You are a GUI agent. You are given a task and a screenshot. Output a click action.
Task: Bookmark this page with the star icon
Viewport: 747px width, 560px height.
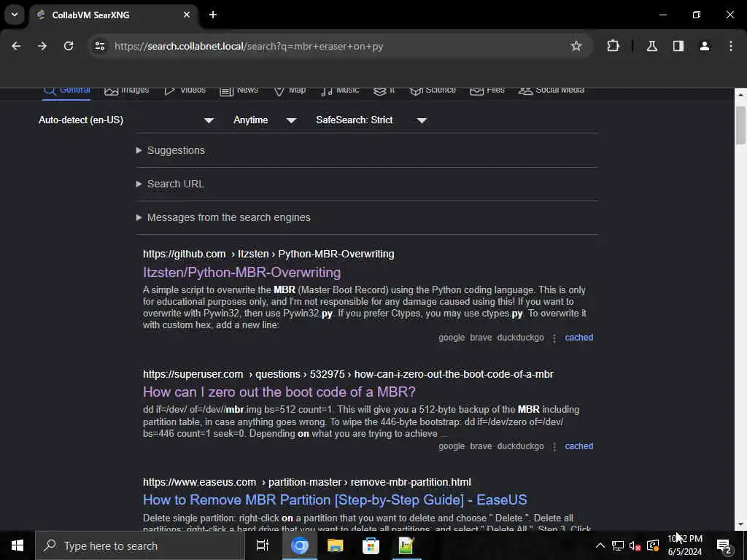[576, 46]
